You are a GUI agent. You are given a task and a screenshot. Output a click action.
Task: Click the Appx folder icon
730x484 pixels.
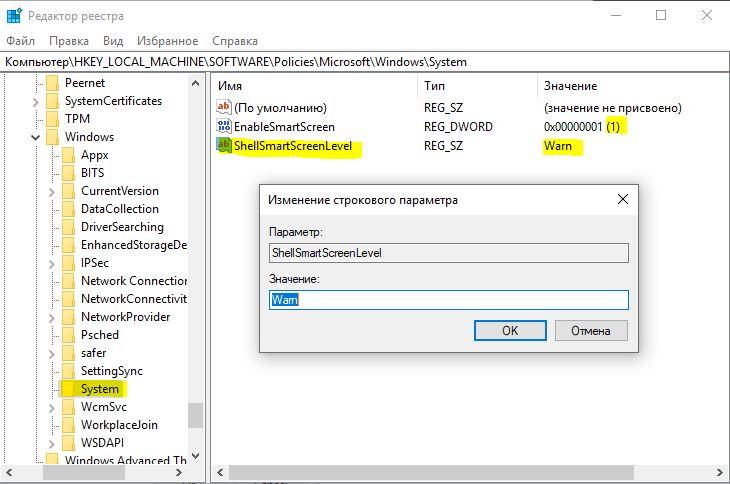pyautogui.click(x=68, y=155)
